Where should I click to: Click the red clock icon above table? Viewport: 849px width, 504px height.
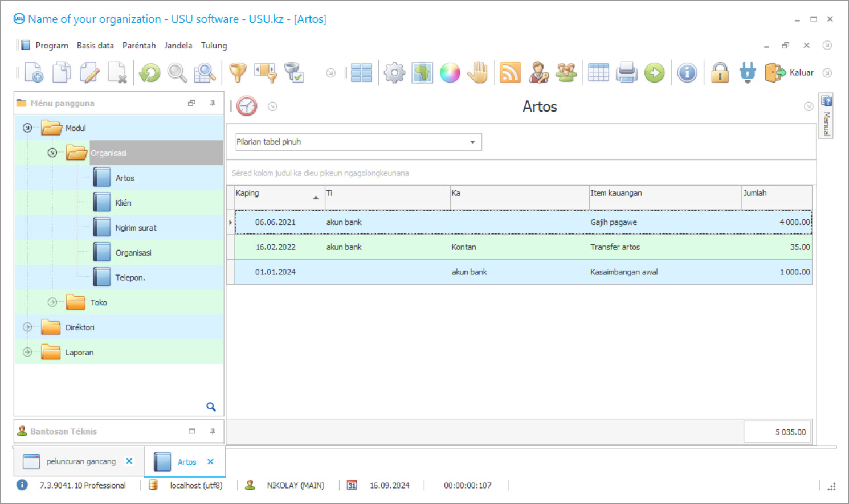coord(247,106)
